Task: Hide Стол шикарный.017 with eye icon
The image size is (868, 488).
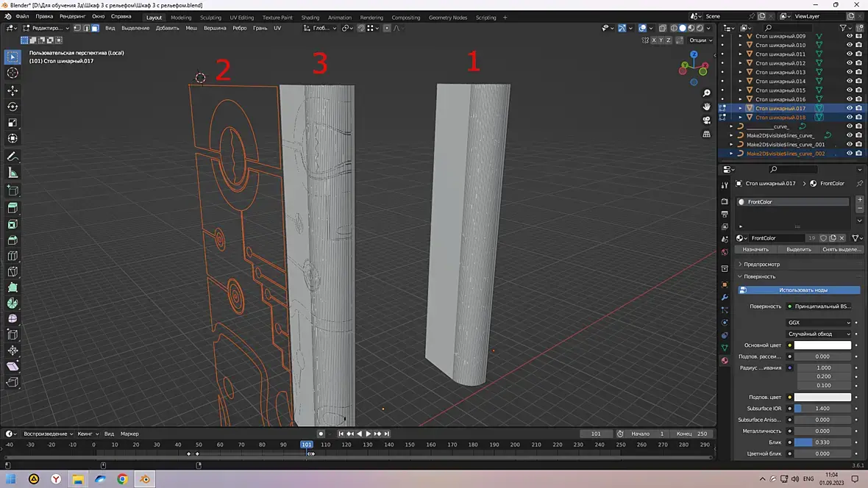Action: [849, 108]
